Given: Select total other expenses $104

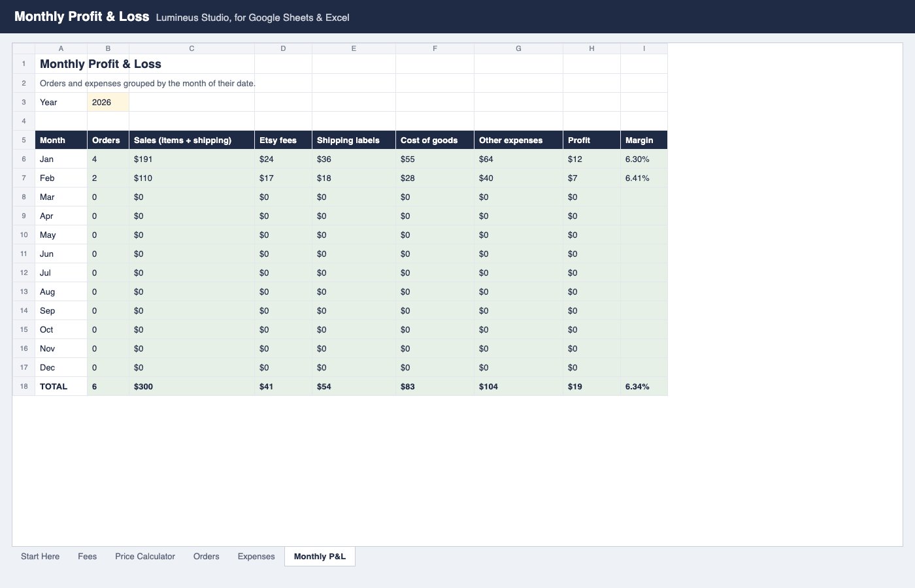Looking at the screenshot, I should pyautogui.click(x=518, y=386).
